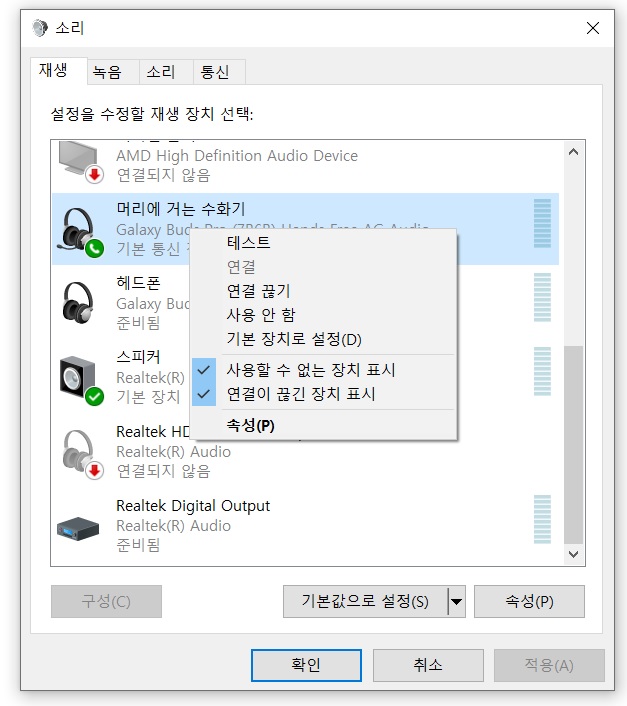Select the 스피커 device name
This screenshot has height=706, width=627.
[138, 357]
